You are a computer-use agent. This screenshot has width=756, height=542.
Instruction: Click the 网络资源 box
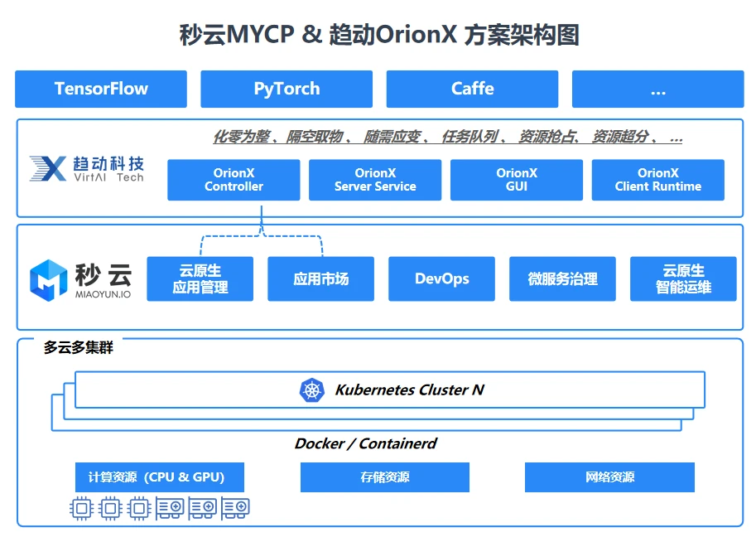tap(609, 477)
